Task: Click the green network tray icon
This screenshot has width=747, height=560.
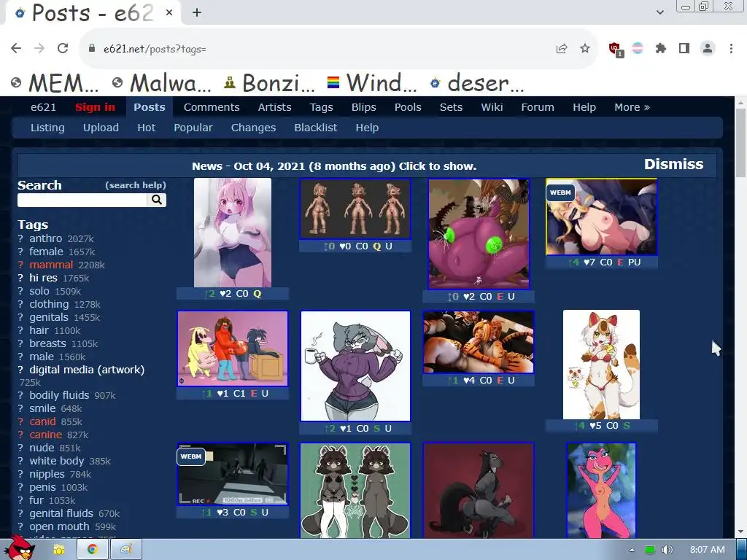Action: click(x=650, y=550)
